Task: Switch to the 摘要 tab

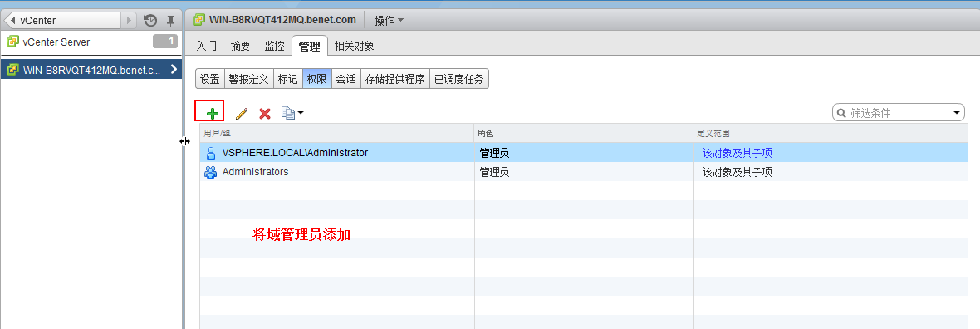Action: [x=240, y=47]
